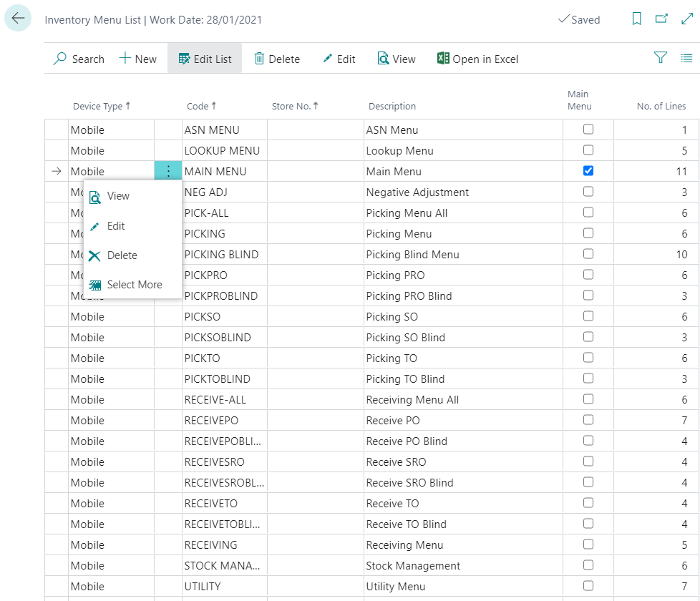Click Delete in the context menu
This screenshot has height=601, width=700.
pyautogui.click(x=122, y=255)
